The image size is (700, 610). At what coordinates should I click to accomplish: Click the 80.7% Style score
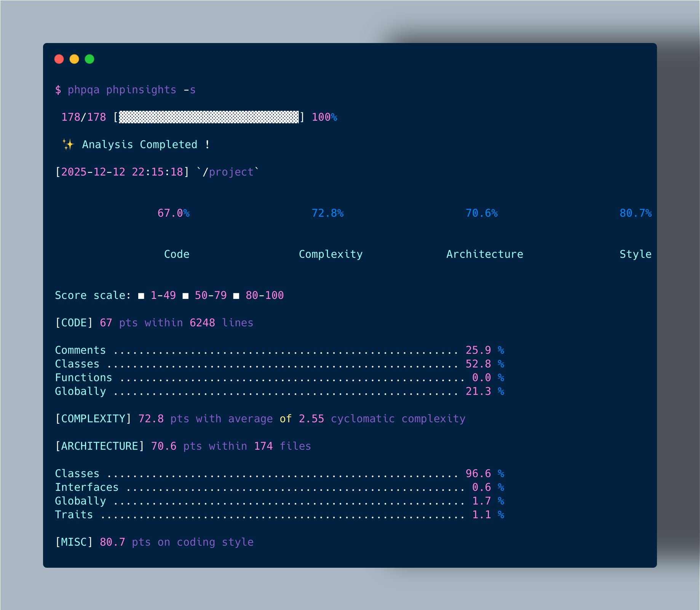(635, 213)
